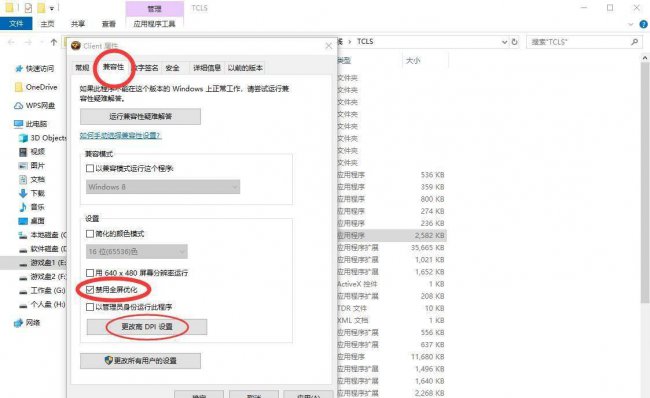This screenshot has width=650, height=398.
Task: Select OneDrive folder in navigation pane
Action: 36,87
